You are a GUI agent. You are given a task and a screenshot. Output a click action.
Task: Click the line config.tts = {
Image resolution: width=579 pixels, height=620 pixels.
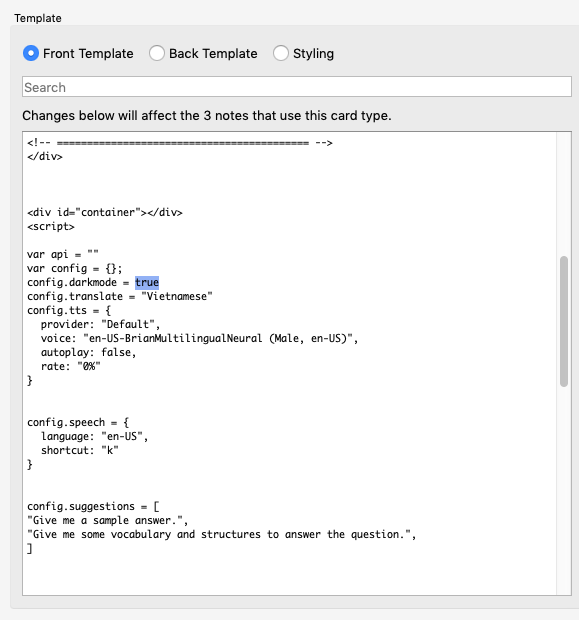point(69,310)
